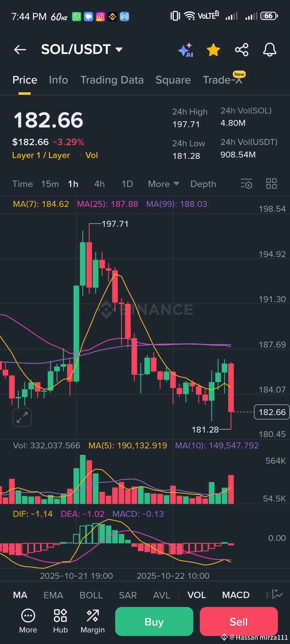
Task: Open price alerts bell icon
Action: (x=270, y=50)
